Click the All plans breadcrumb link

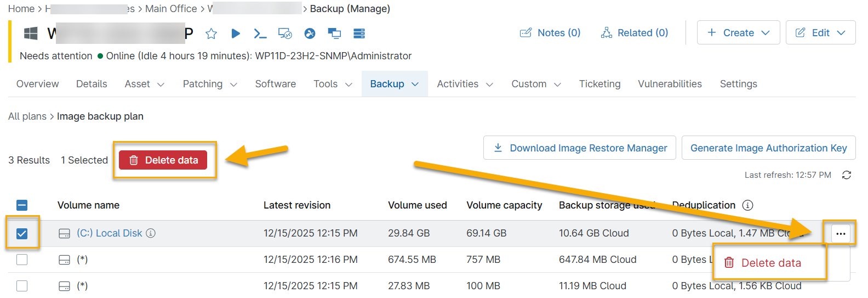[27, 116]
